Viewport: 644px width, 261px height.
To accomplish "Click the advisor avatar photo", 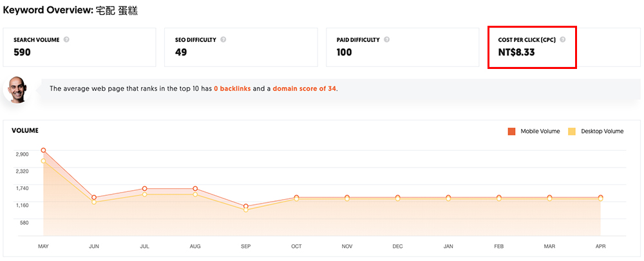I will 17,90.
